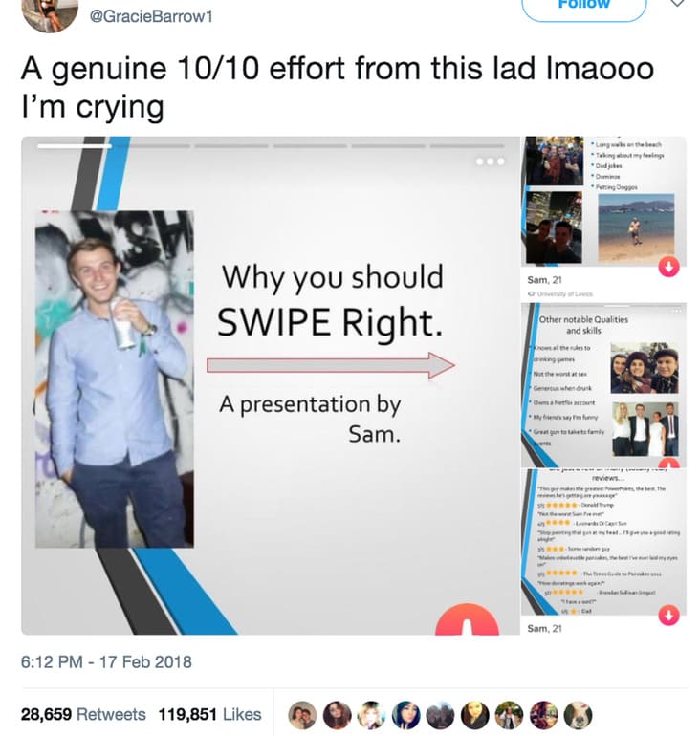Click the Follow button
The width and height of the screenshot is (700, 736).
tap(584, 7)
